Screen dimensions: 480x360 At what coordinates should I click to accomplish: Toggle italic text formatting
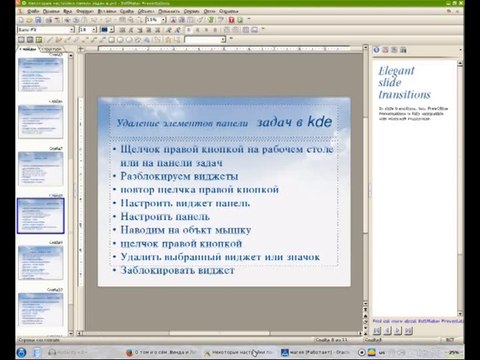(131, 30)
